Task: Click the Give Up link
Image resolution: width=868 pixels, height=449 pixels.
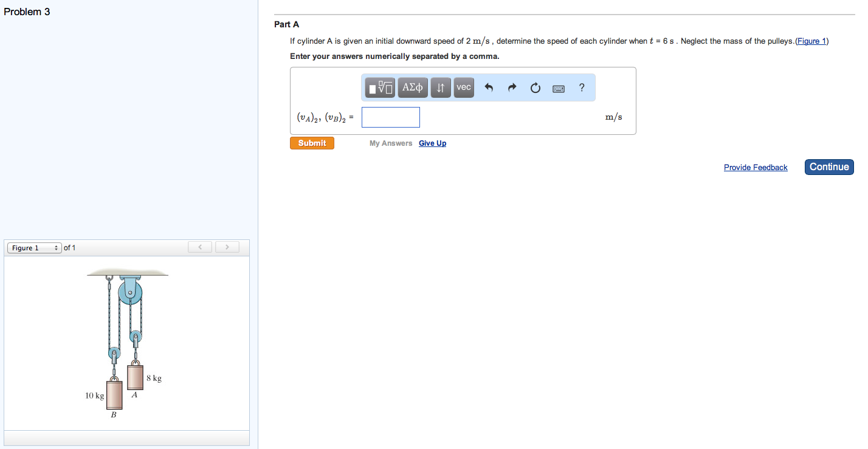Action: (x=432, y=143)
